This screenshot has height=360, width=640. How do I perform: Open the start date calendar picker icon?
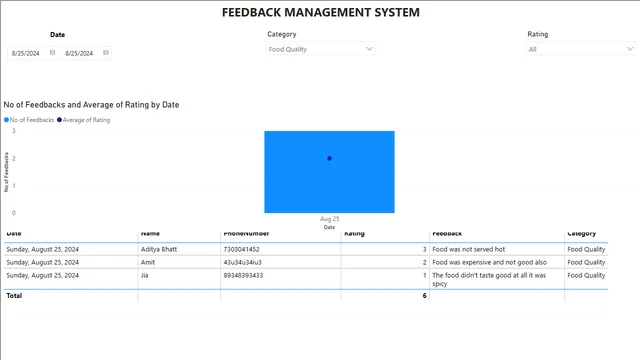[52, 53]
